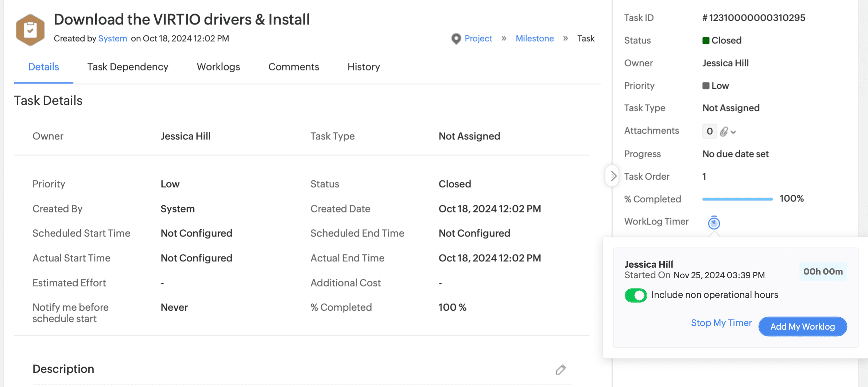Viewport: 868px width, 387px height.
Task: Open the Milestone breadcrumb link
Action: tap(534, 39)
